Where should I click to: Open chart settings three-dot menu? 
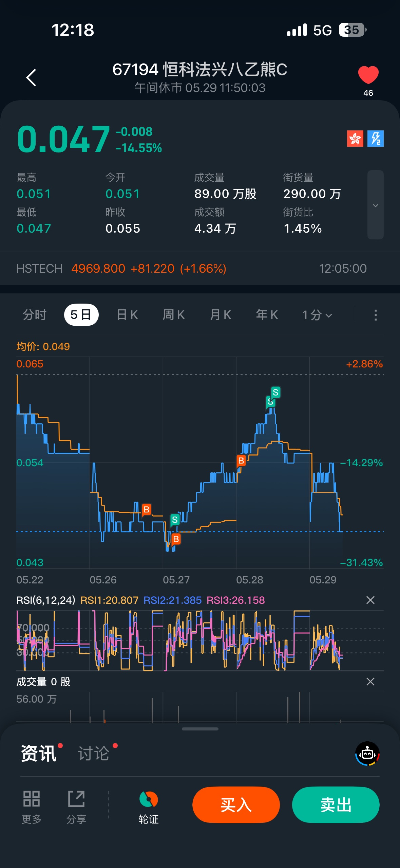tap(375, 315)
